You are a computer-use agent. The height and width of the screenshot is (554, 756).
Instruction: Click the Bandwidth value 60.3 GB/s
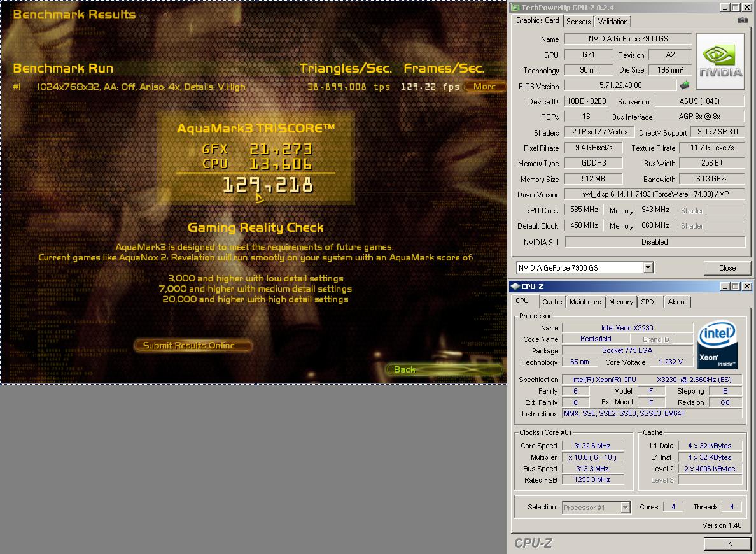pyautogui.click(x=711, y=179)
